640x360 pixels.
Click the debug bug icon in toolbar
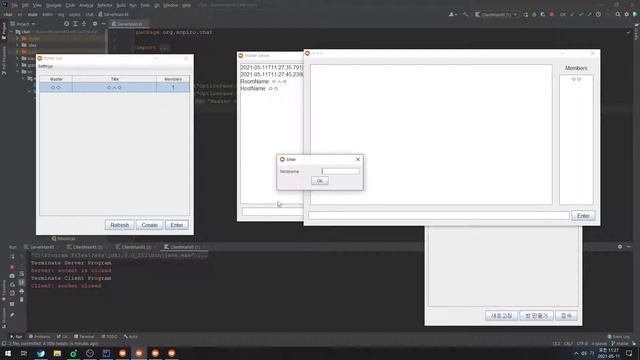(534, 14)
